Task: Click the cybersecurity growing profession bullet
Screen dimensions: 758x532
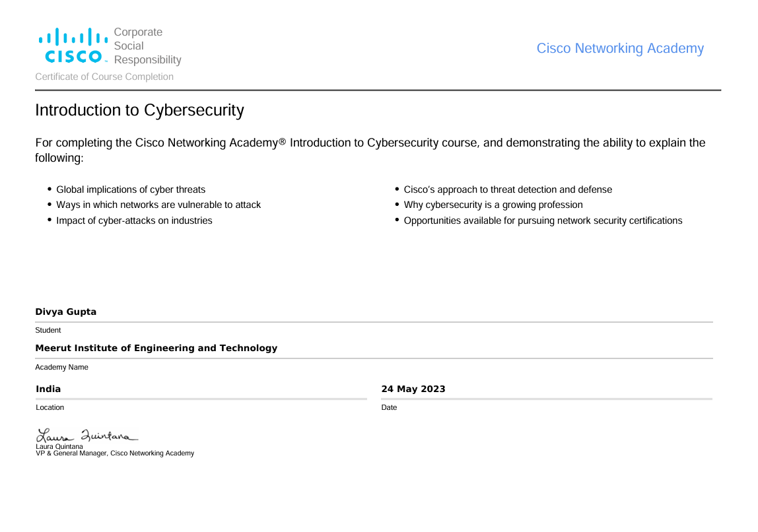Action: click(493, 205)
